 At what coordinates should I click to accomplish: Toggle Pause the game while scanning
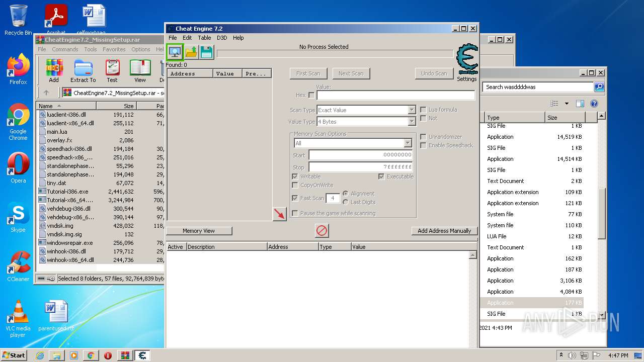[x=295, y=213]
